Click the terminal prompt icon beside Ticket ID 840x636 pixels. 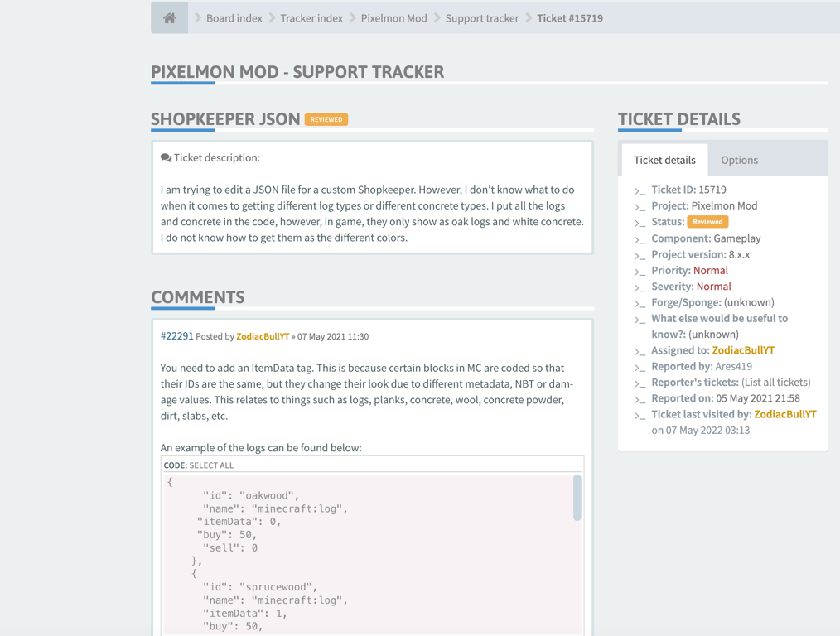pos(640,190)
